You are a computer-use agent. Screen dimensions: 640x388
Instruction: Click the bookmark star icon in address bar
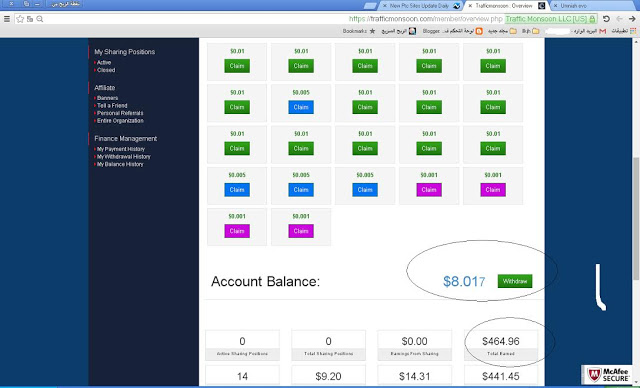tap(20, 19)
